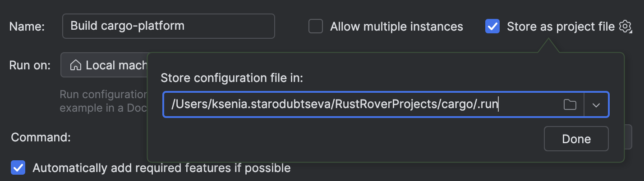Uncheck the Store as project file checkbox
The image size is (644, 181).
click(492, 27)
